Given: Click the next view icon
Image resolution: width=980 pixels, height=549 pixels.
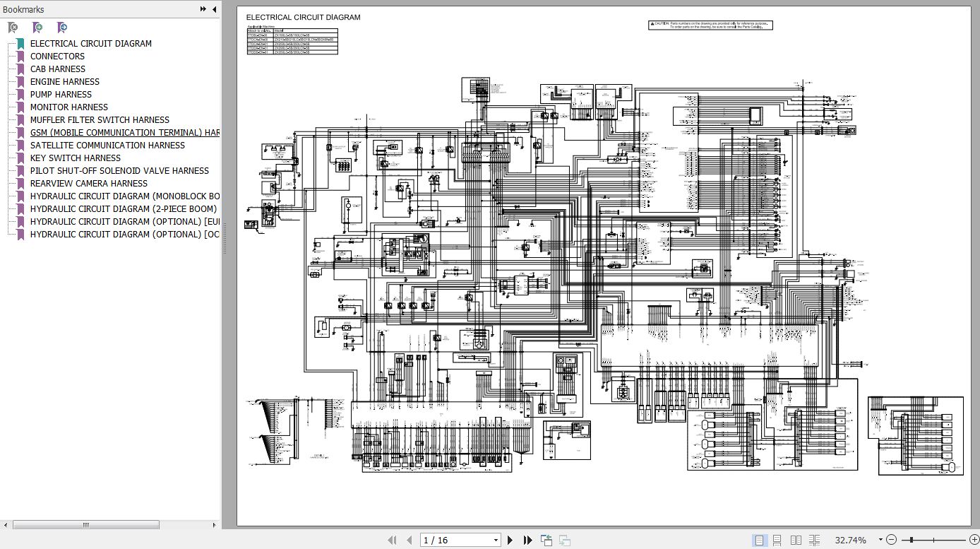Looking at the screenshot, I should click(565, 541).
